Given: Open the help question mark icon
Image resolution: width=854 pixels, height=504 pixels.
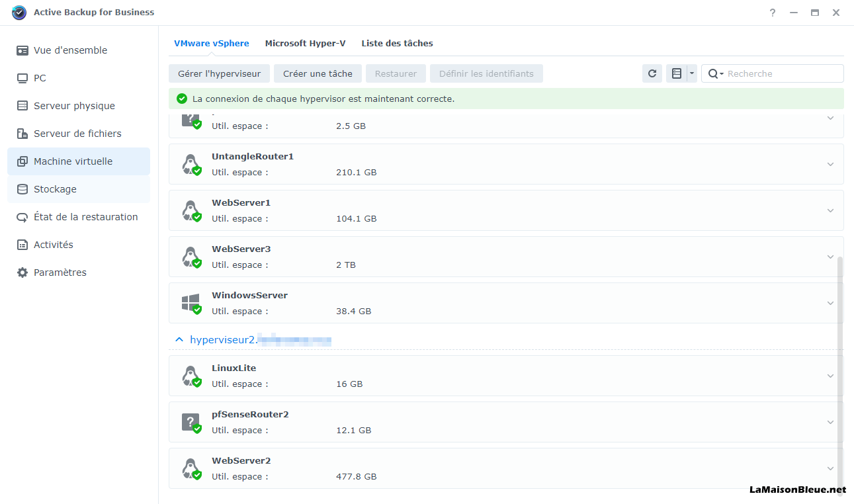Looking at the screenshot, I should point(772,13).
